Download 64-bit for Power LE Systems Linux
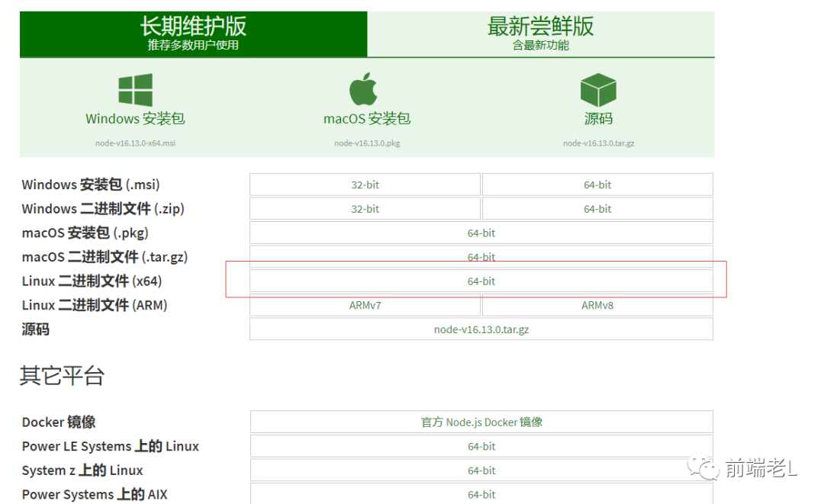Screen dimensions: 824x504 coord(481,446)
